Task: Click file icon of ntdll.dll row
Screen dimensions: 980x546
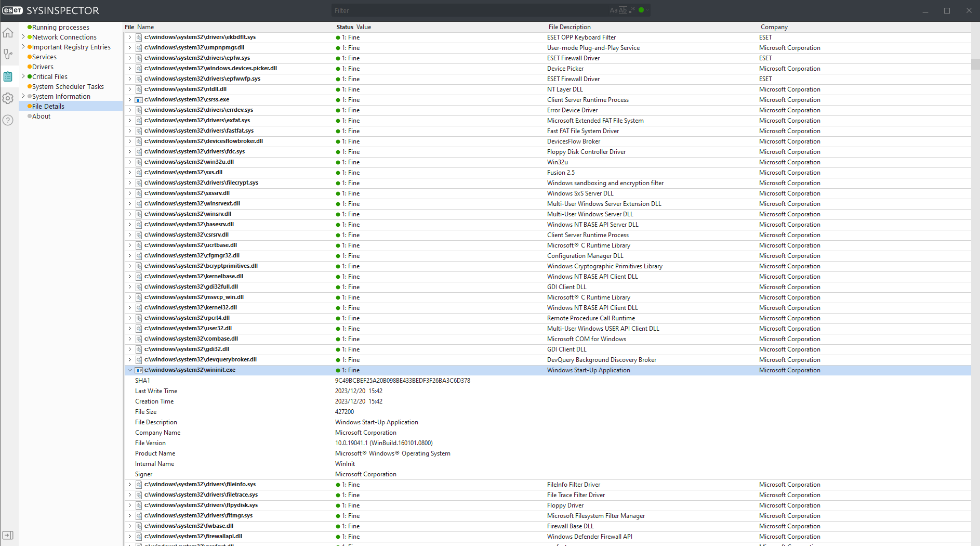Action: point(139,89)
